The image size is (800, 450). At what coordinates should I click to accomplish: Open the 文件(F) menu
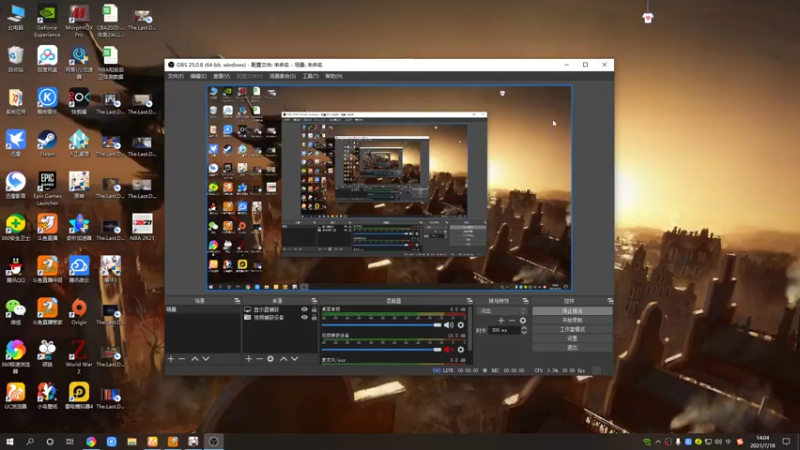coord(176,76)
